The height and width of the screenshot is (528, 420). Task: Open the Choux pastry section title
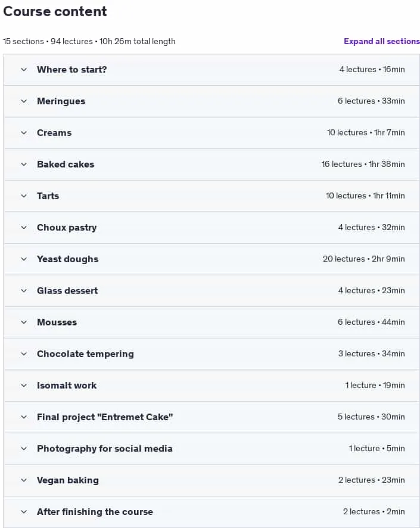67,228
